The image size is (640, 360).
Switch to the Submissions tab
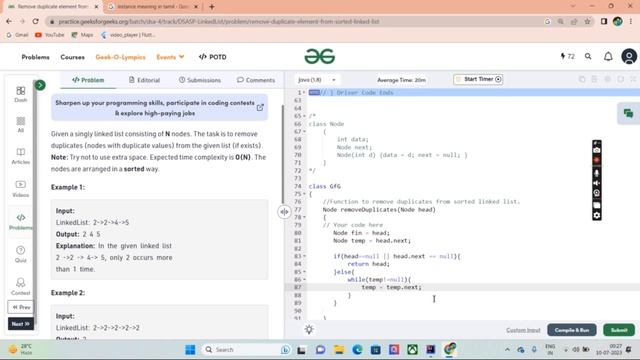(200, 80)
